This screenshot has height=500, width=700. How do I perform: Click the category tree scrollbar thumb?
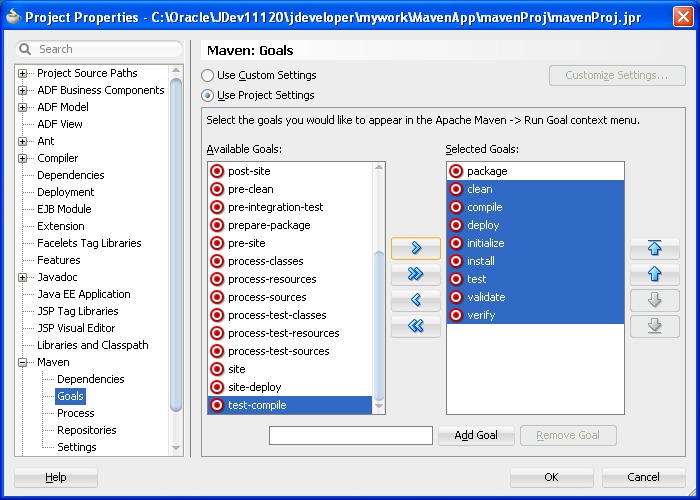pyautogui.click(x=176, y=245)
